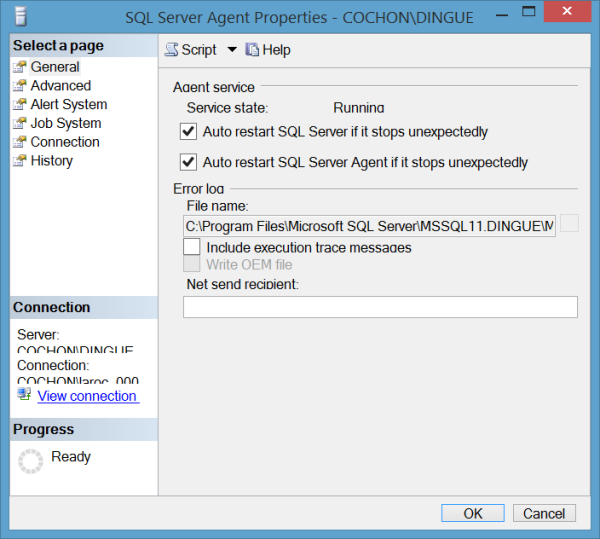Image resolution: width=600 pixels, height=539 pixels.
Task: Enable Include execution trace messages
Action: [191, 247]
